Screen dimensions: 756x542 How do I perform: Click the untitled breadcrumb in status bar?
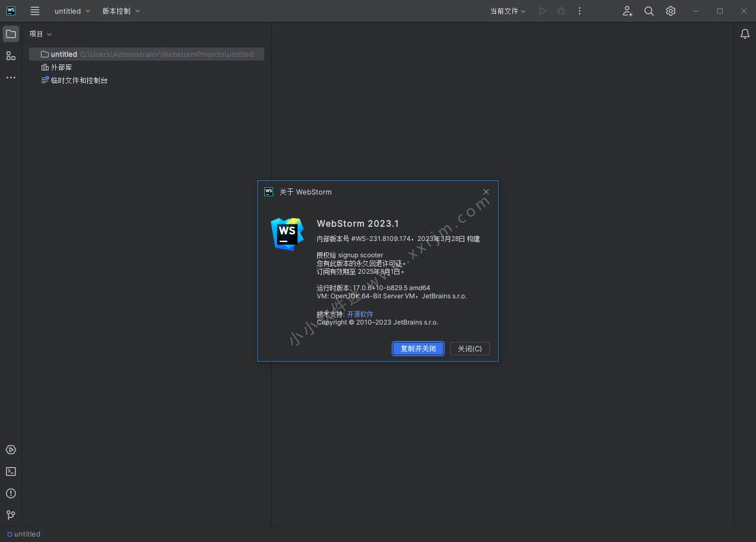click(x=24, y=534)
